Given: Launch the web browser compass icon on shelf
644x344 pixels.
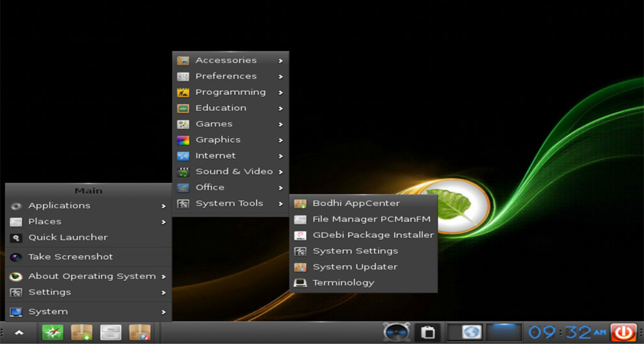Looking at the screenshot, I should click(53, 332).
